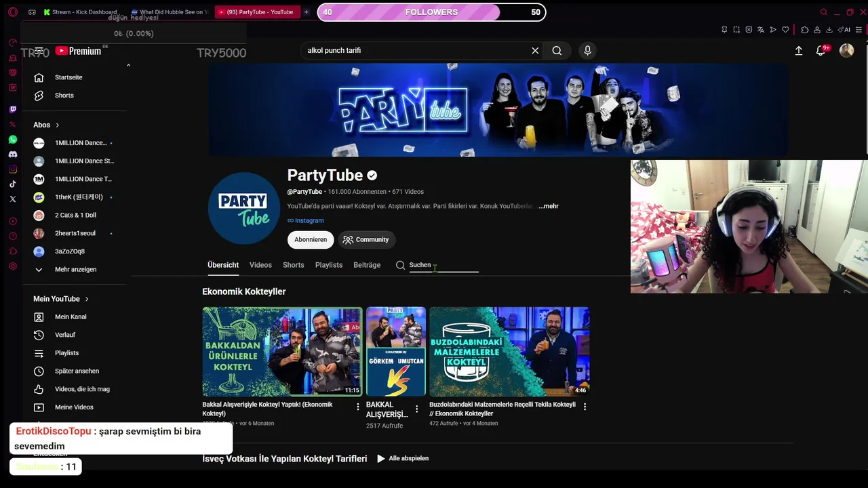The width and height of the screenshot is (868, 488).
Task: Open 2 Cats & 1 Doll subscription
Action: pyautogui.click(x=75, y=215)
